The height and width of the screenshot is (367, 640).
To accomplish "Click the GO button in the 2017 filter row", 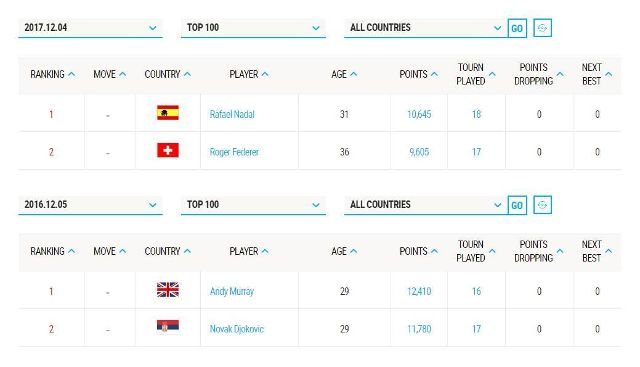I will (517, 28).
